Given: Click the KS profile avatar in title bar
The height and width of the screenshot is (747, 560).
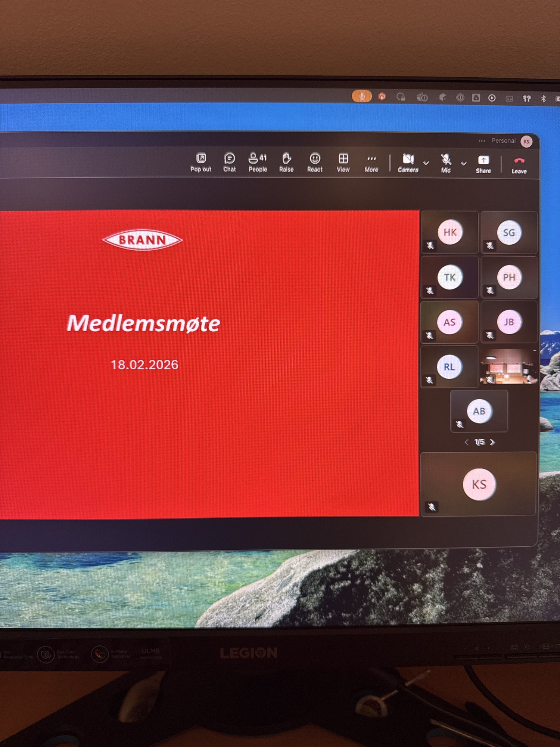Looking at the screenshot, I should coord(526,142).
